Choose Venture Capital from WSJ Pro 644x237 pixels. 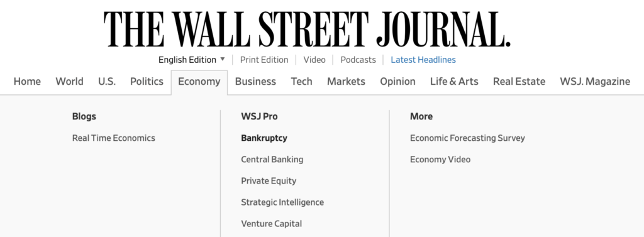(x=272, y=224)
